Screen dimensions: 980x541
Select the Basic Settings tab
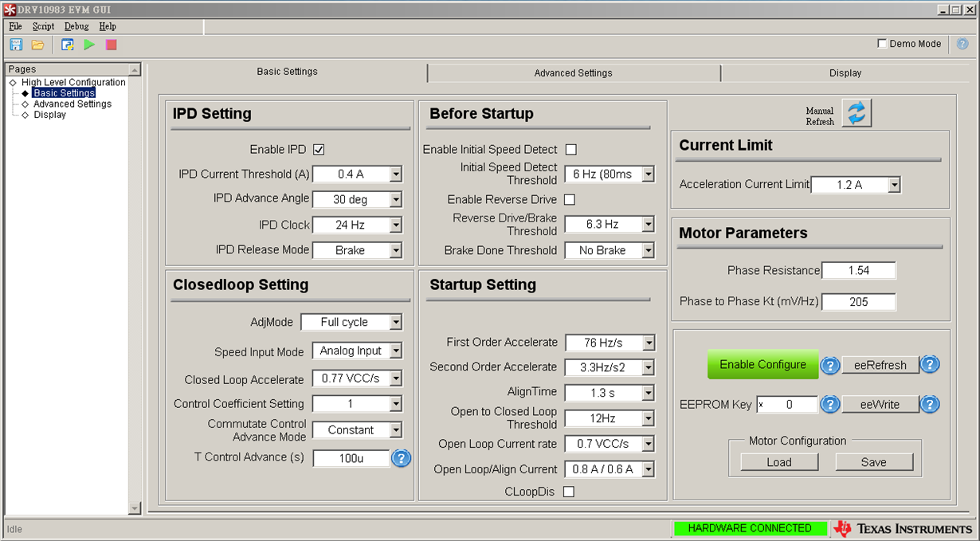pyautogui.click(x=287, y=71)
